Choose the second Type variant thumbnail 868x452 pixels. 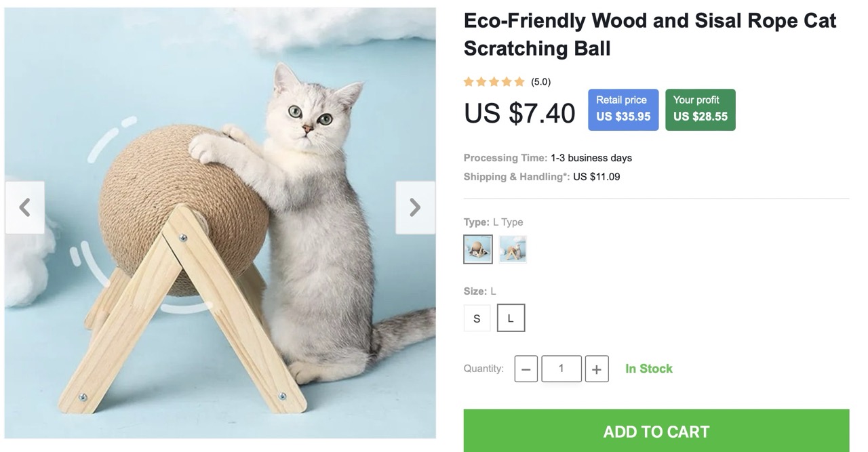(513, 249)
